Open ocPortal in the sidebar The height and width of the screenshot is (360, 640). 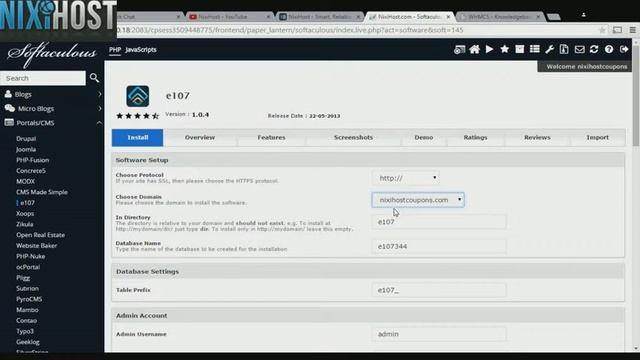(x=28, y=267)
